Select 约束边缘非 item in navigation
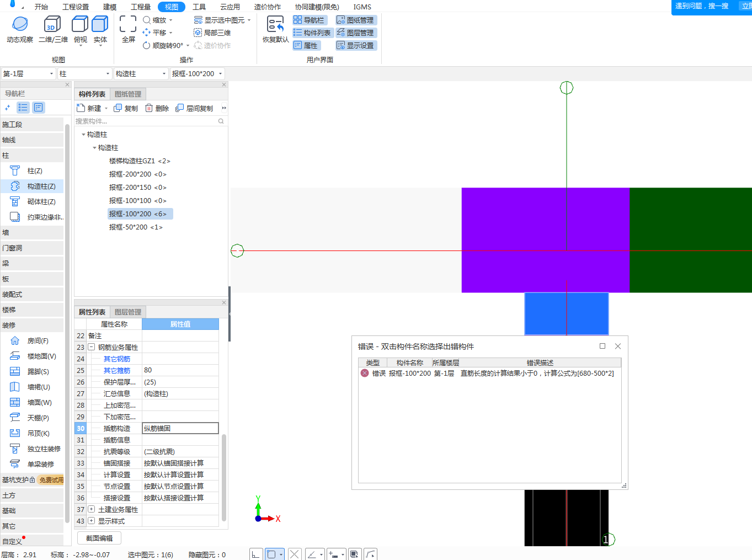The height and width of the screenshot is (560, 752). pos(32,217)
